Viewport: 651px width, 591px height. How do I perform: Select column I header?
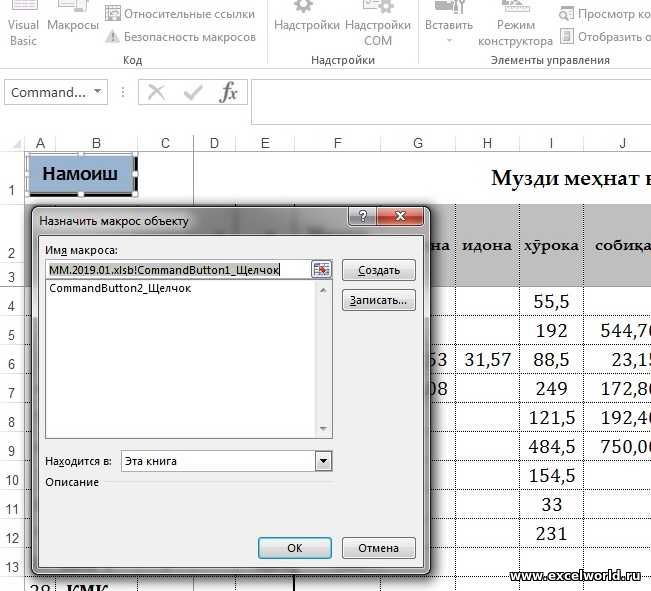pyautogui.click(x=551, y=143)
